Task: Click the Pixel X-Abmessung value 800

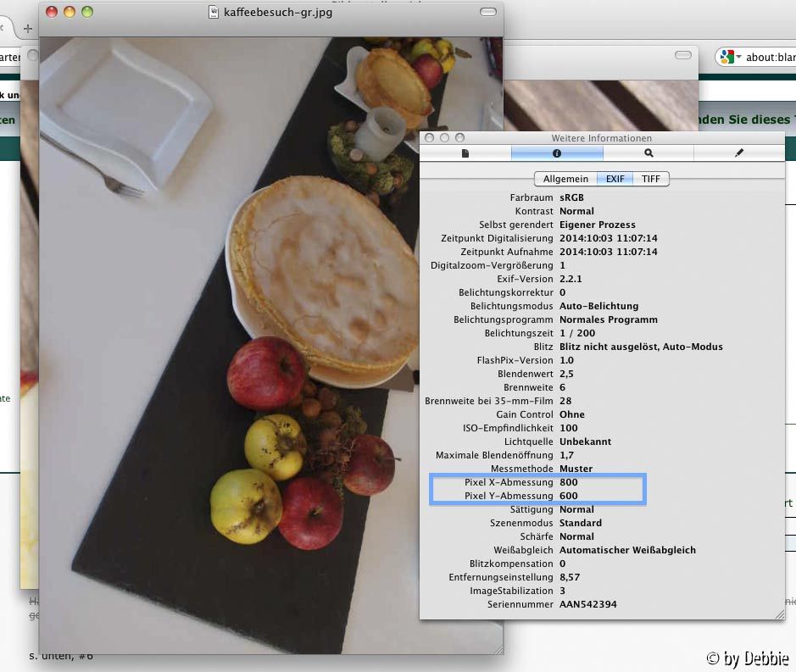Action: [568, 482]
